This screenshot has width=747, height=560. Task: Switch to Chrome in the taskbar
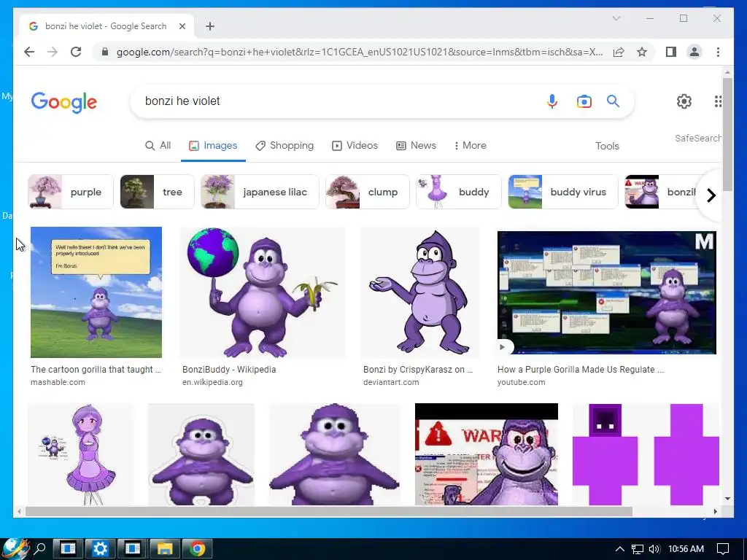point(197,548)
